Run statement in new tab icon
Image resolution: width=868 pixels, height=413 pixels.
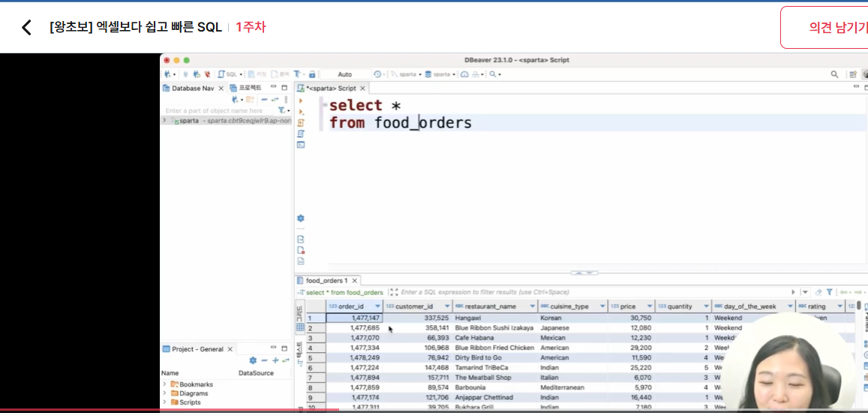pos(301,112)
